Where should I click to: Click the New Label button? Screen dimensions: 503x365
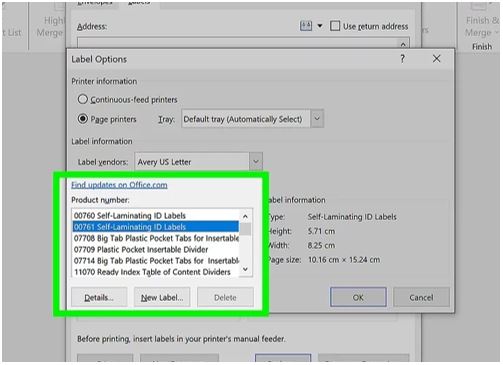162,297
